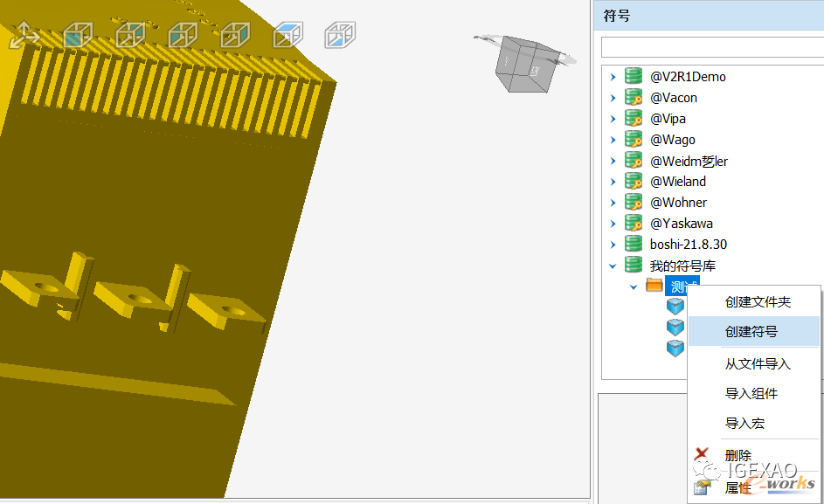Image resolution: width=824 pixels, height=504 pixels.
Task: Click the 我的符号库 database icon
Action: pyautogui.click(x=634, y=265)
